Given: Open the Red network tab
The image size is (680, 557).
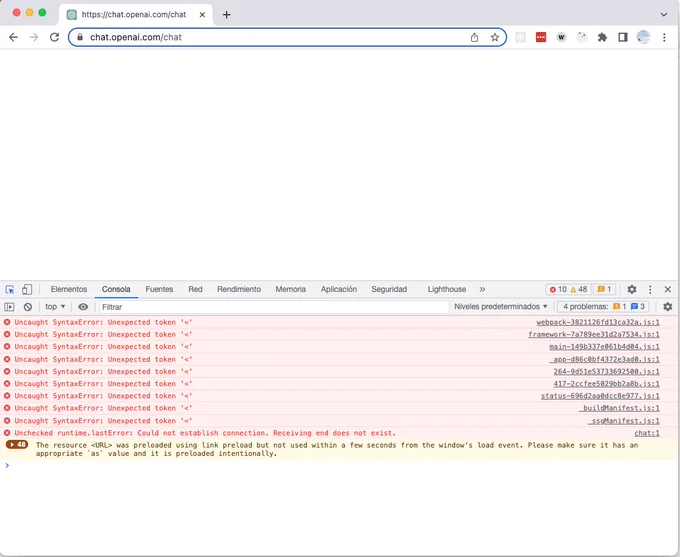Looking at the screenshot, I should 195,289.
